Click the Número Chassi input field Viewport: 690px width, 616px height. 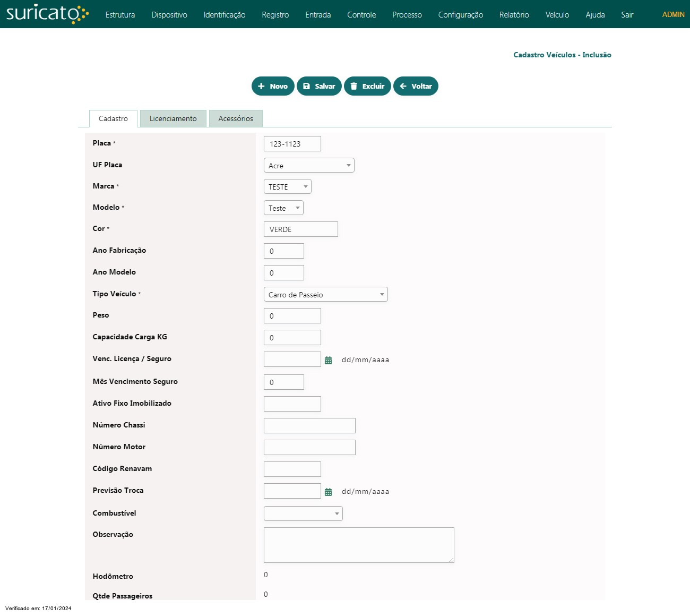[309, 425]
